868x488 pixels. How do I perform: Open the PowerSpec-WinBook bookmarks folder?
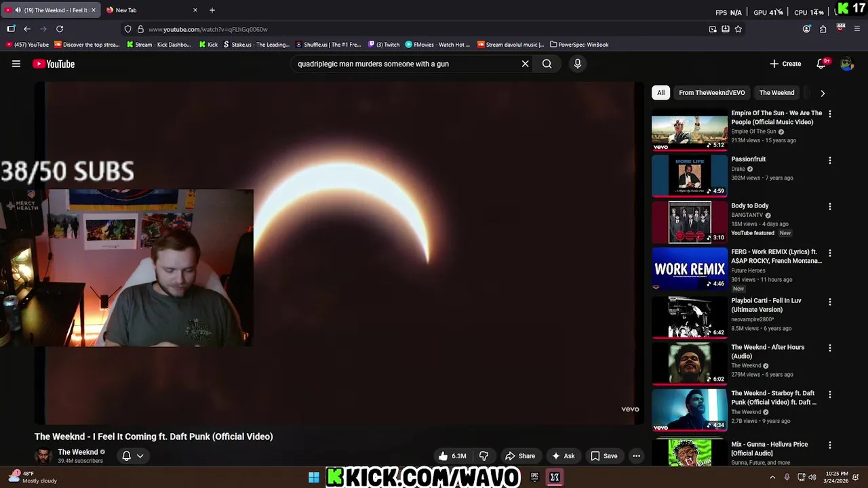click(x=579, y=45)
